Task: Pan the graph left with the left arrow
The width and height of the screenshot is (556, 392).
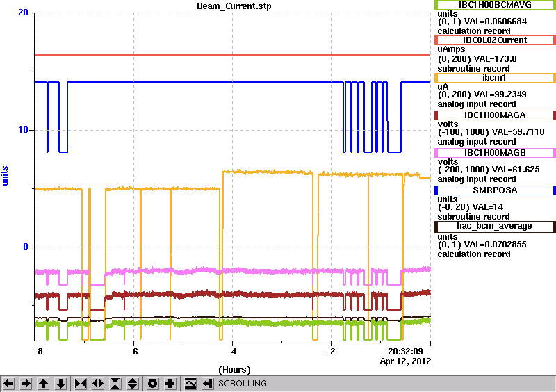Action: click(x=8, y=384)
